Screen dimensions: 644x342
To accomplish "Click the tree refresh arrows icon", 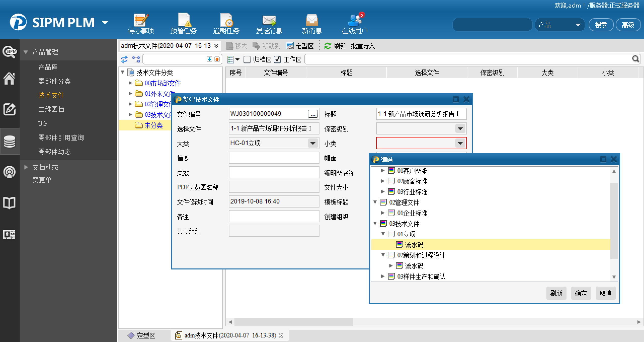I will pyautogui.click(x=124, y=59).
